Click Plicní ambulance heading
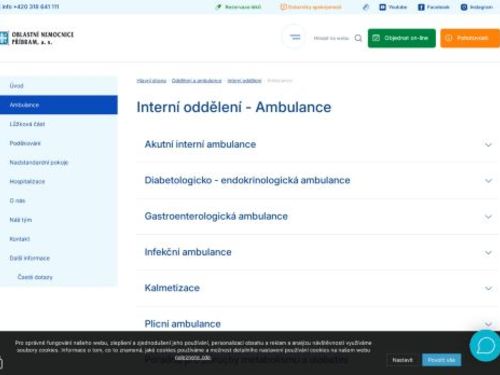This screenshot has width=500, height=375. pyautogui.click(x=183, y=324)
